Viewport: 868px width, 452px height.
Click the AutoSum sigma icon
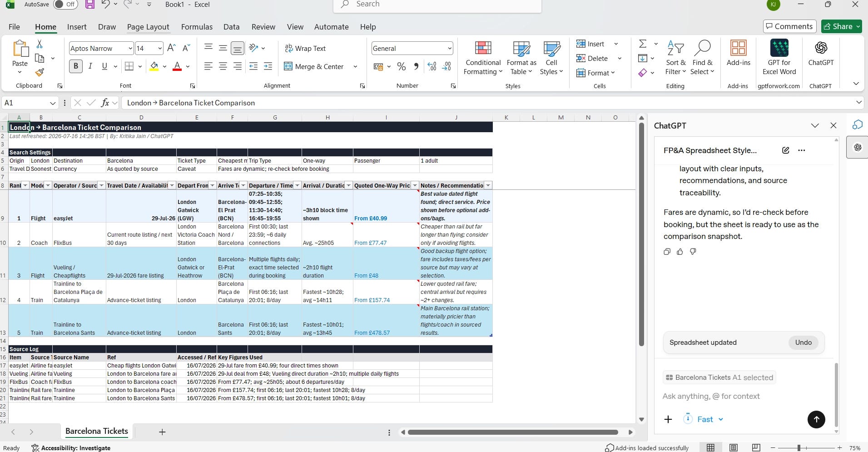(643, 44)
